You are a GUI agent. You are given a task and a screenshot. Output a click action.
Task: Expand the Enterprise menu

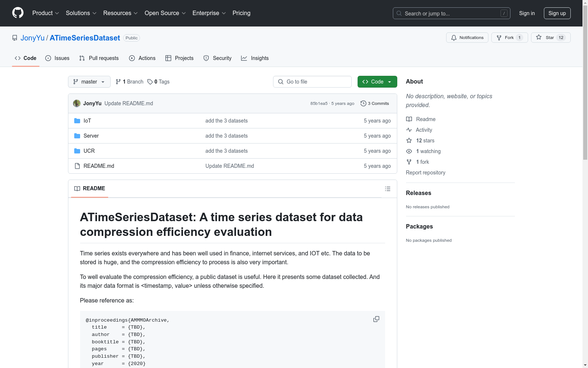[x=209, y=13]
